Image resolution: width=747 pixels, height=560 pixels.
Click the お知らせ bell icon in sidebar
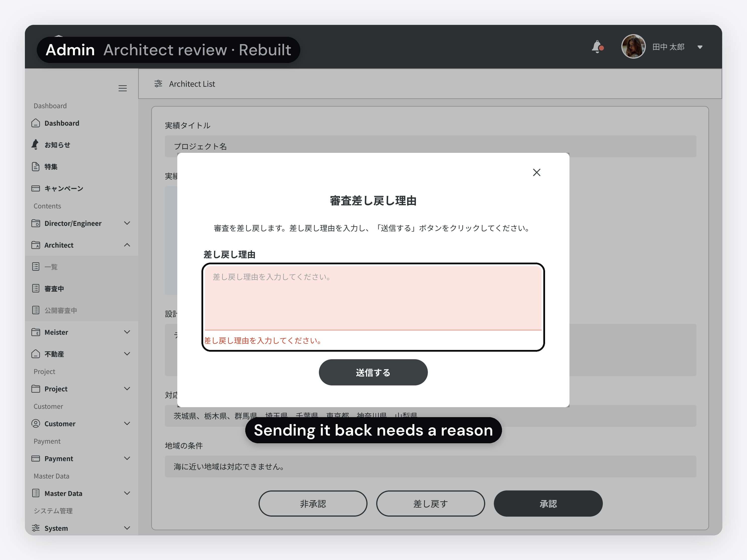tap(35, 144)
